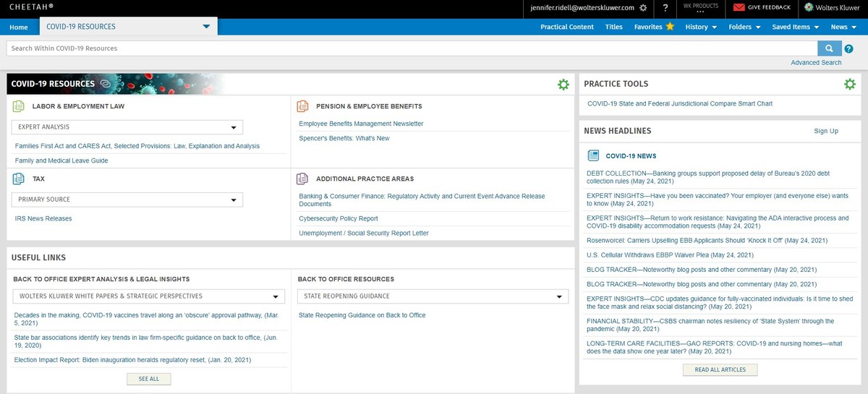Click the Give Feedback envelope icon
The height and width of the screenshot is (394, 868).
(x=739, y=7)
